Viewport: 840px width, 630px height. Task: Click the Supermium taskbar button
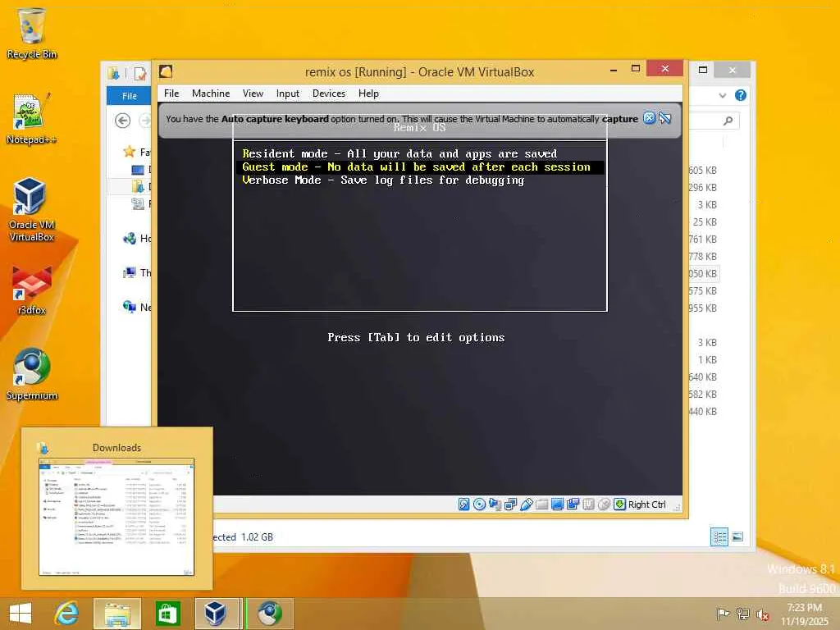(x=269, y=614)
